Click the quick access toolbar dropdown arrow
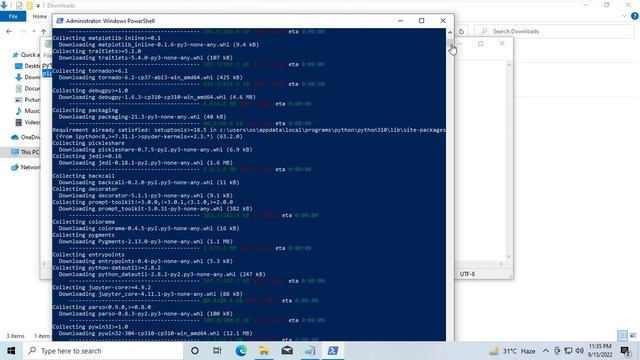This screenshot has width=640, height=360. pos(38,6)
